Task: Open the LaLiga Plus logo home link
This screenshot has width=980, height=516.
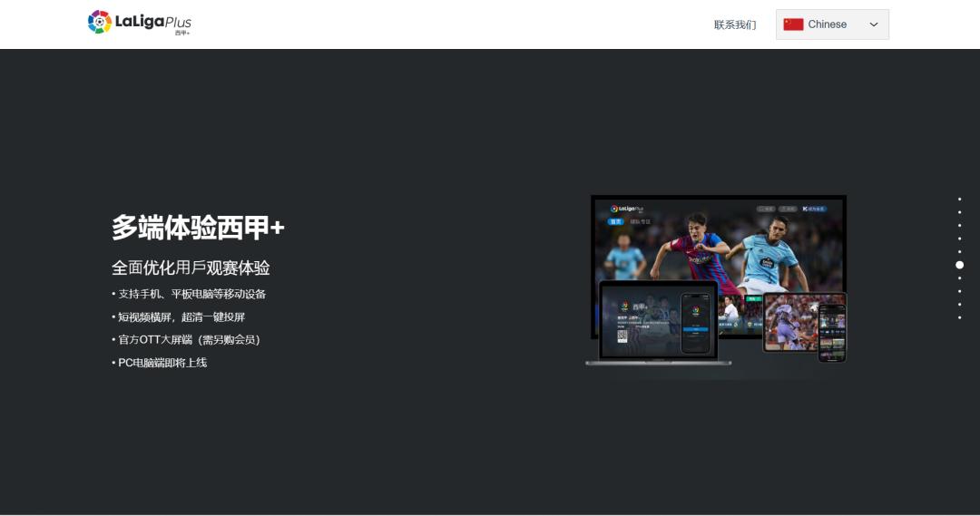Action: point(140,23)
